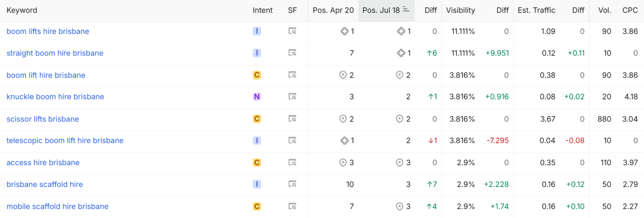Click featured snippet icon in straight boom hire Jul 18 position
The image size is (644, 218).
[401, 53]
